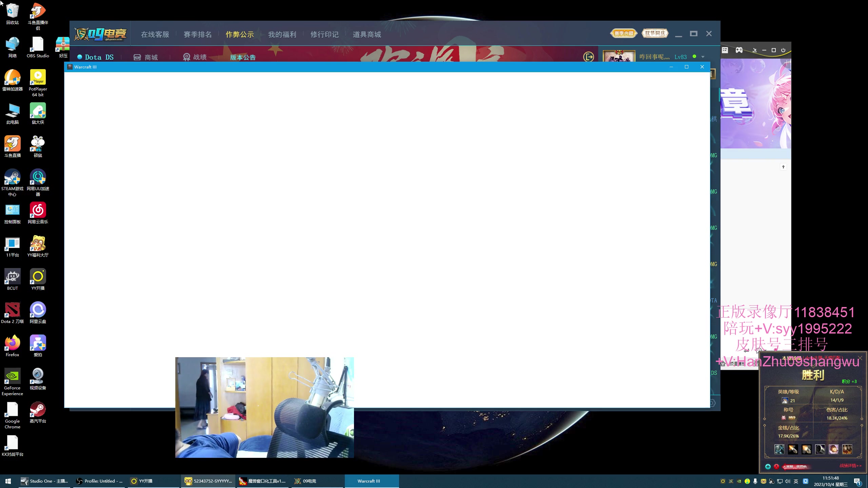Click the scroll-to-top arrow in YY window

click(783, 167)
